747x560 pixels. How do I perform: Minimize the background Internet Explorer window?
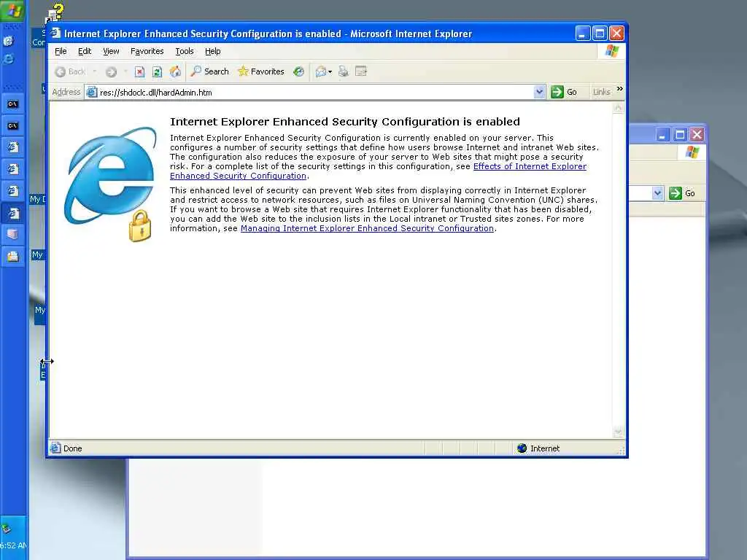point(662,135)
